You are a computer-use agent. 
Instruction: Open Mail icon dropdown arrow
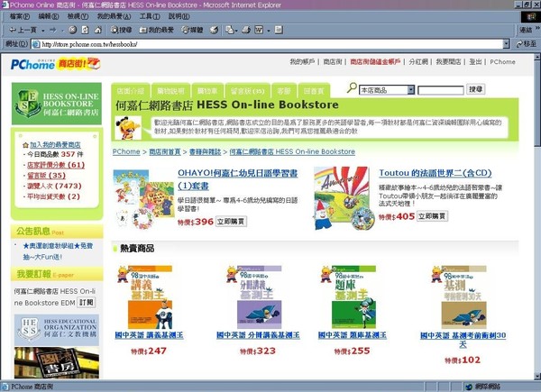coord(236,31)
